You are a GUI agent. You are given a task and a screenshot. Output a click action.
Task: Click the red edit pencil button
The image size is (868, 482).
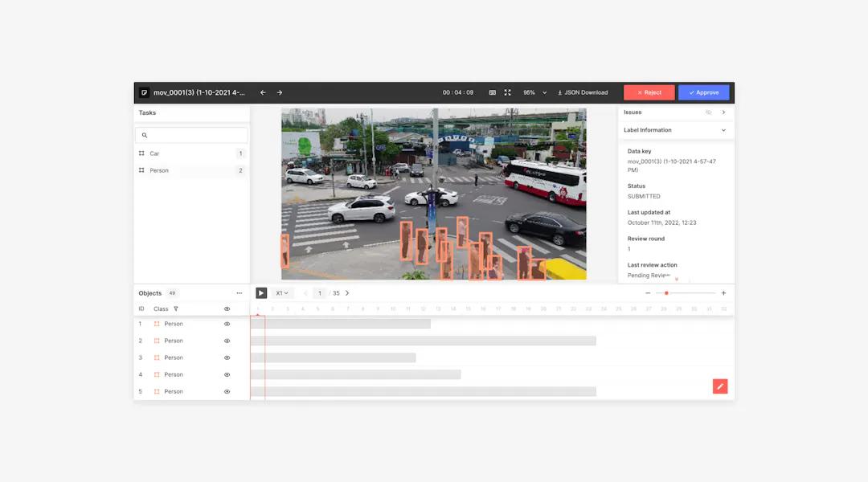(720, 386)
